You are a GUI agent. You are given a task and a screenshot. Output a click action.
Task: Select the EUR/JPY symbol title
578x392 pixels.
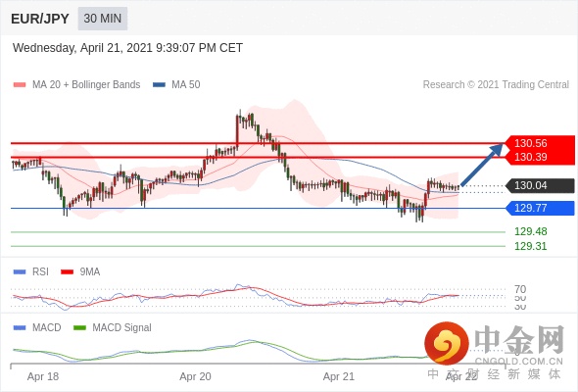40,19
